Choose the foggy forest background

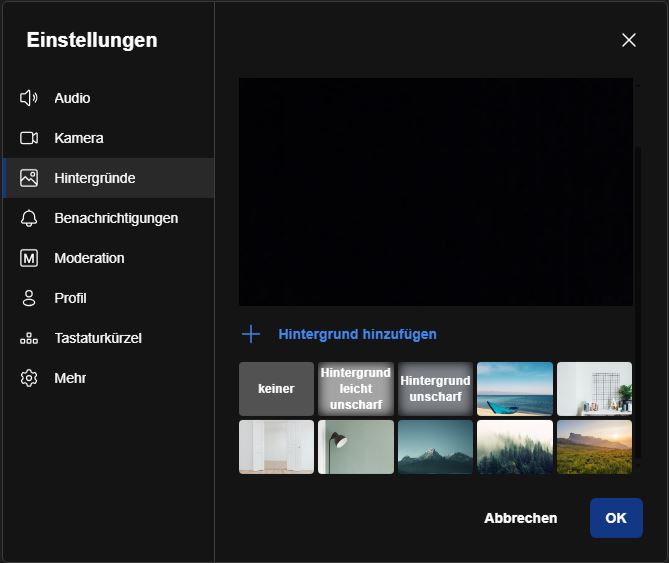tap(515, 447)
